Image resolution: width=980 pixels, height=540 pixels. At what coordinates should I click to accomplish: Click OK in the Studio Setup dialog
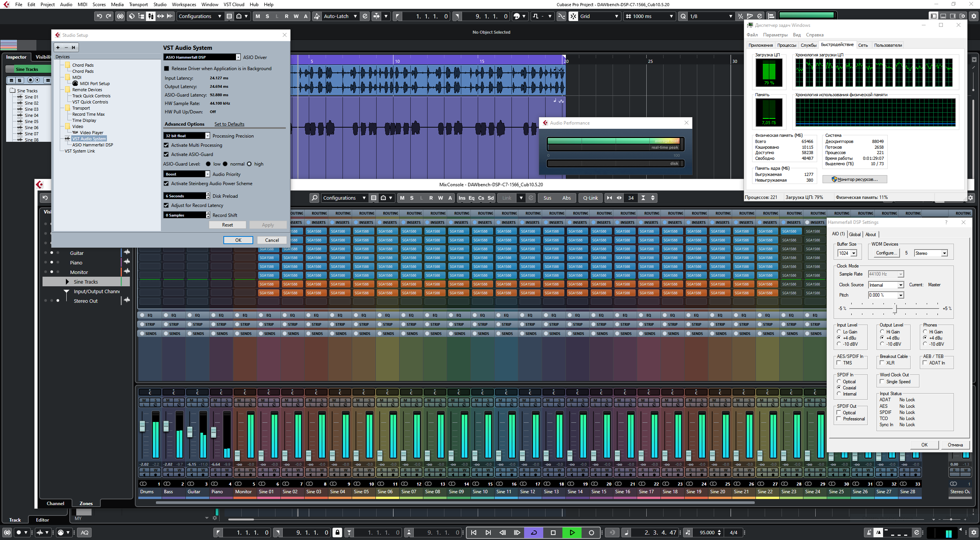pos(238,240)
